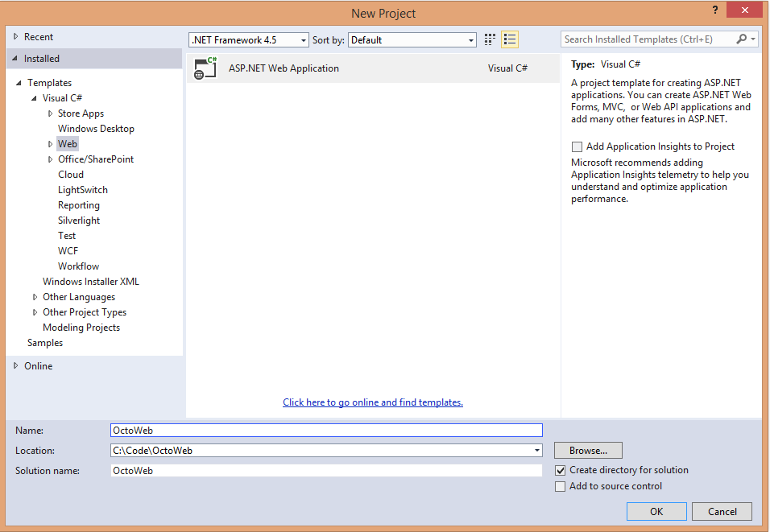The width and height of the screenshot is (770, 532).
Task: Open the Location path dropdown arrow
Action: click(x=536, y=450)
